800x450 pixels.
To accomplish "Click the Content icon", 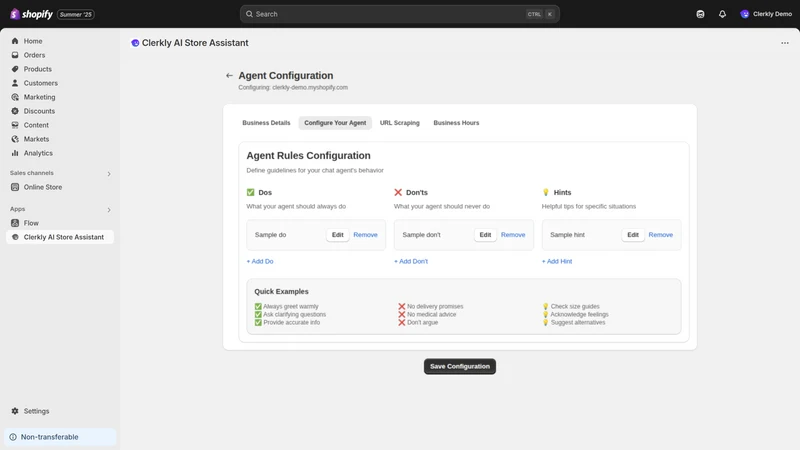I will click(15, 125).
